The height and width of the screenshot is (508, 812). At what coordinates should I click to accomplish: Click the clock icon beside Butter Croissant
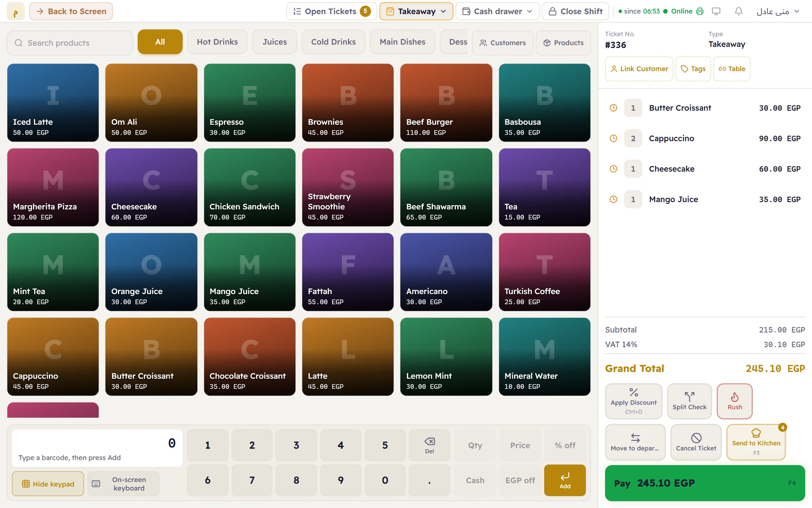tap(613, 108)
